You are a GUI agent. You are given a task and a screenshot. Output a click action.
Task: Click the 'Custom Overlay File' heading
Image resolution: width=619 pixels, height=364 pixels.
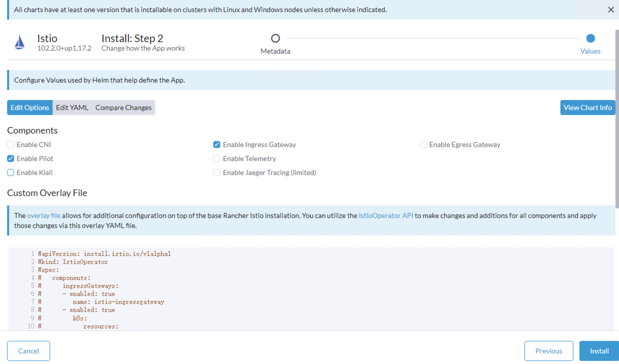[x=47, y=193]
